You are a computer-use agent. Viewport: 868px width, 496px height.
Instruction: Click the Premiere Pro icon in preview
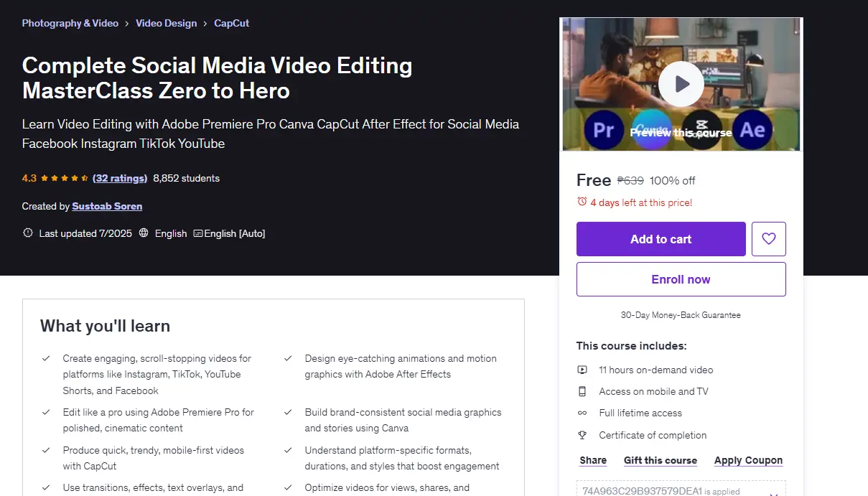click(604, 129)
